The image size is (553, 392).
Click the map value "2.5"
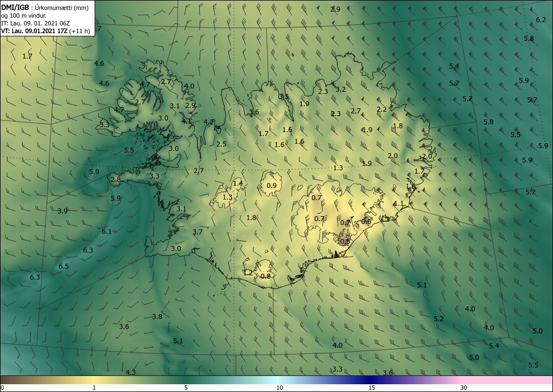click(221, 144)
